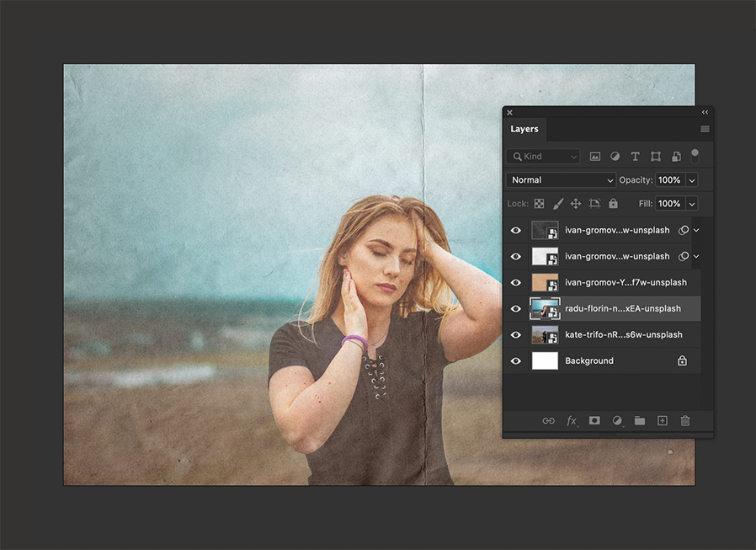The height and width of the screenshot is (550, 756).
Task: Hide the second ivan-gromov...w-unsplash layer
Action: (515, 256)
